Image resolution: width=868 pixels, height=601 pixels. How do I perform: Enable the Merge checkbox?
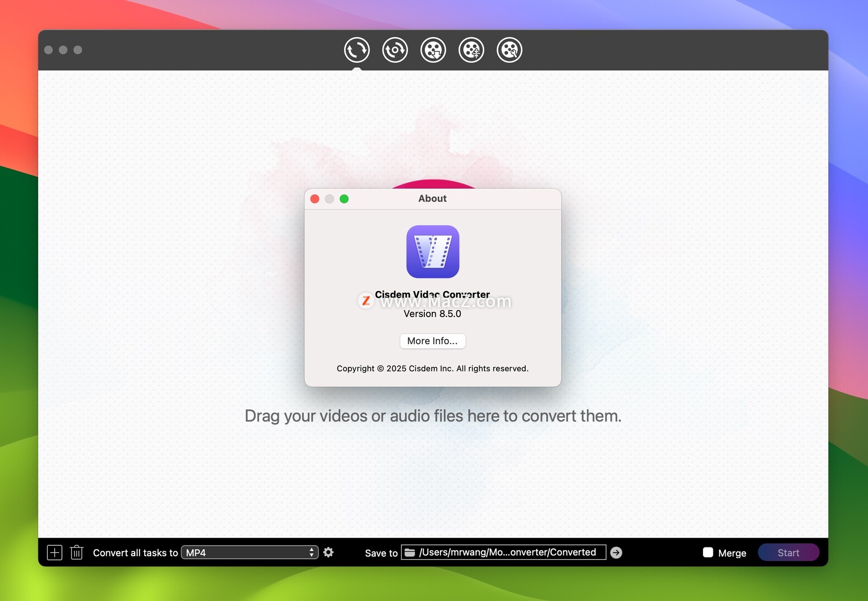(x=708, y=552)
